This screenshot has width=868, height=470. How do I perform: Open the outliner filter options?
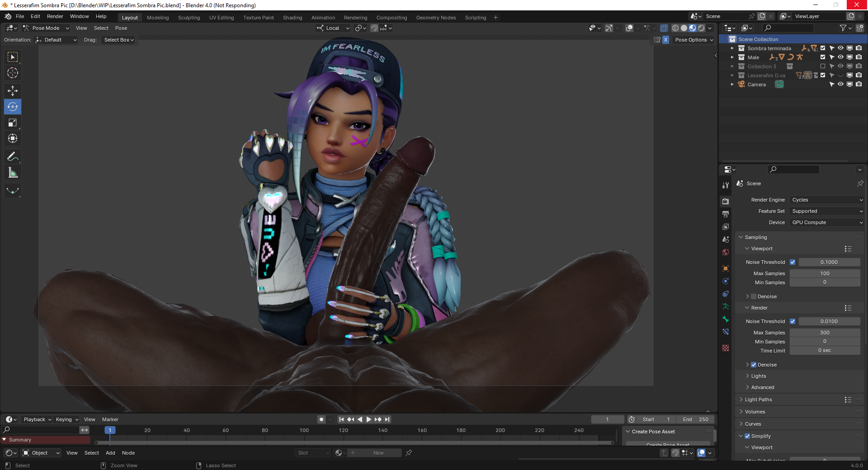click(x=845, y=28)
